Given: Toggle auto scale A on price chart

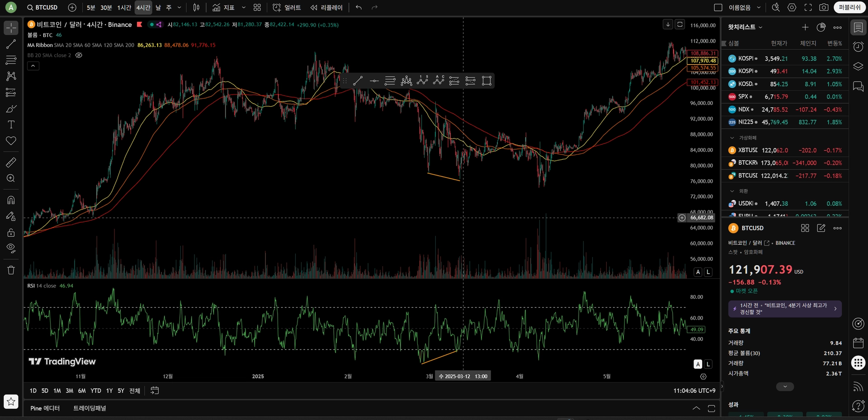Looking at the screenshot, I should coord(698,272).
